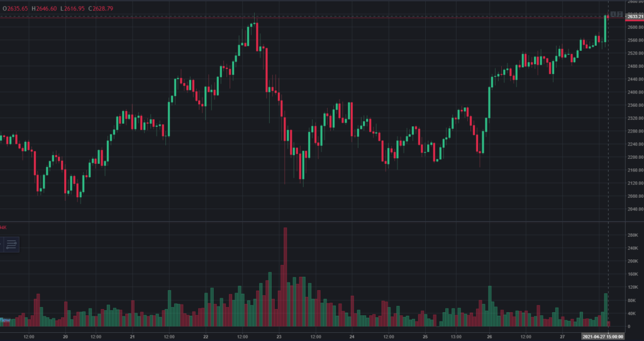This screenshot has height=341, width=644.
Task: Click the partly hidden button left of the indicator settings icon
Action: [2, 244]
